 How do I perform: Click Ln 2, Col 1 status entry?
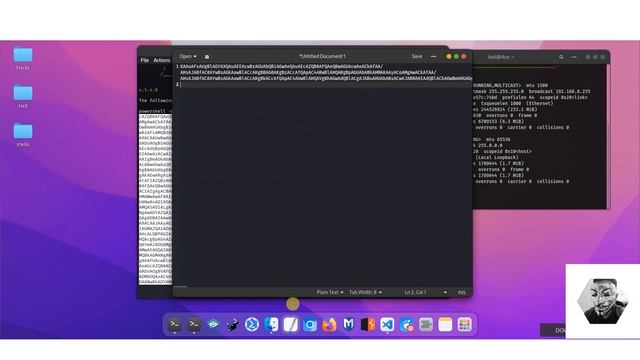(x=415, y=292)
